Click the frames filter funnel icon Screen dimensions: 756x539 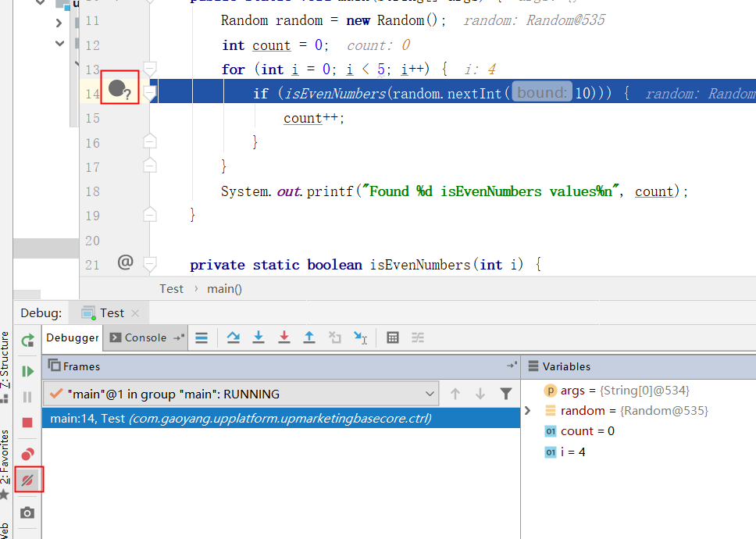[506, 394]
